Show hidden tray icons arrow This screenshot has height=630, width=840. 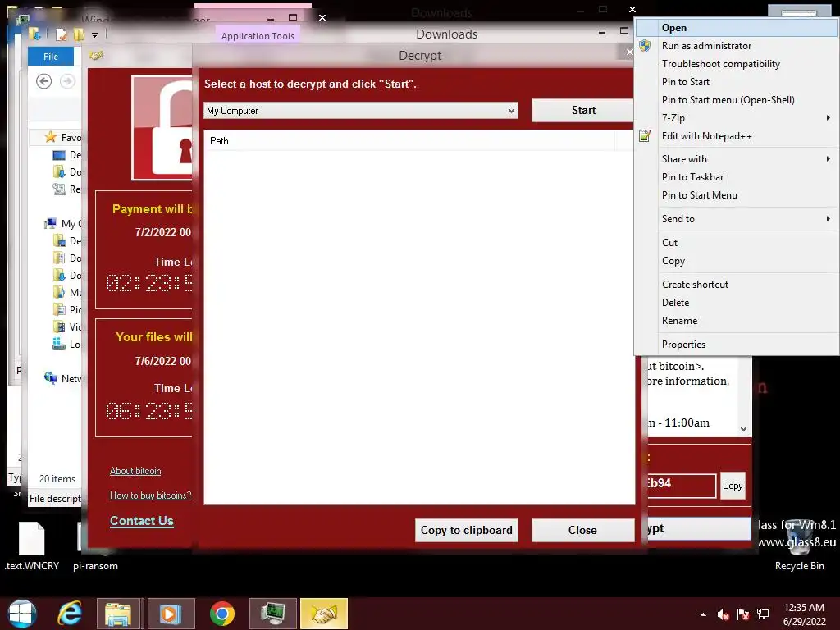[x=703, y=614]
